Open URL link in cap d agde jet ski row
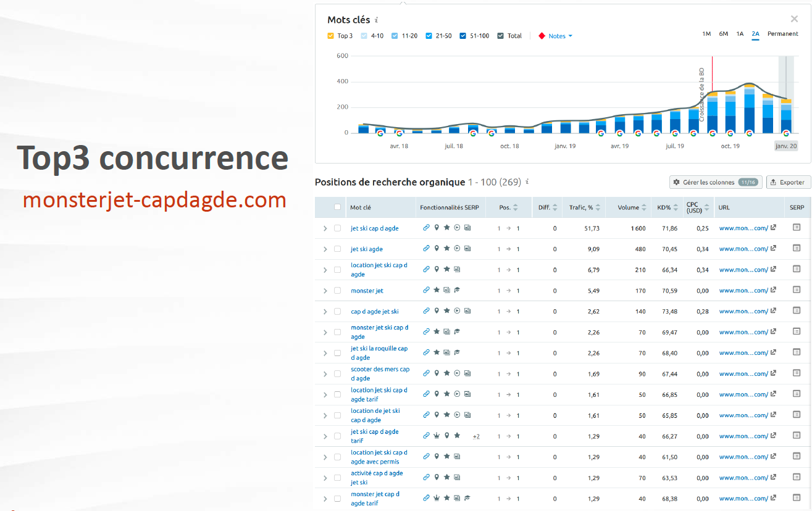Viewport: 812px width, 511px height. (x=743, y=311)
